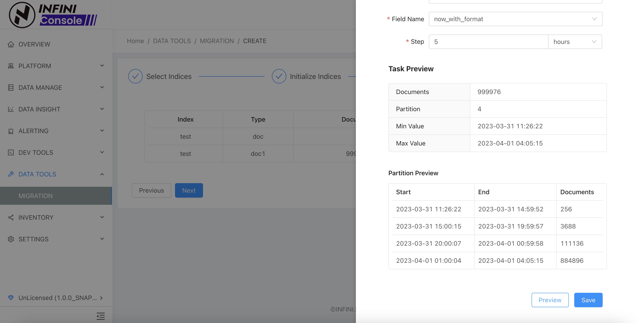Click the Dev Tools terminal icon
644x323 pixels.
click(x=11, y=152)
